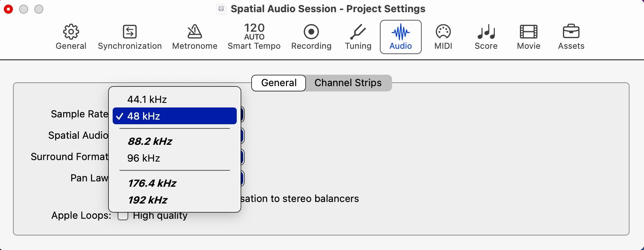Enable High quality for Apple Loops
Image resolution: width=644 pixels, height=250 pixels.
(x=123, y=215)
